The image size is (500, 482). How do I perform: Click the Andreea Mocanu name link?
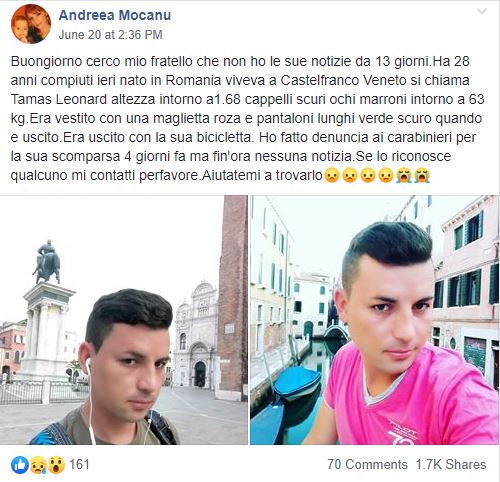115,15
